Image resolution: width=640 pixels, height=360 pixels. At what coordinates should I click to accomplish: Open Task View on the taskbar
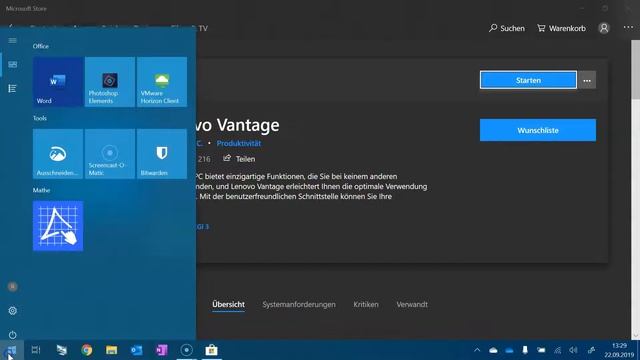(36, 350)
